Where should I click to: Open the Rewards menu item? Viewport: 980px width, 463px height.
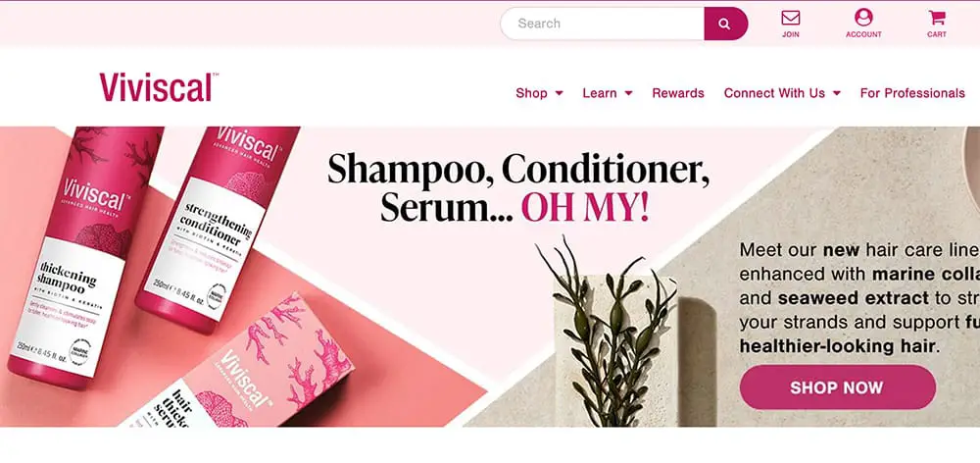[x=678, y=93]
